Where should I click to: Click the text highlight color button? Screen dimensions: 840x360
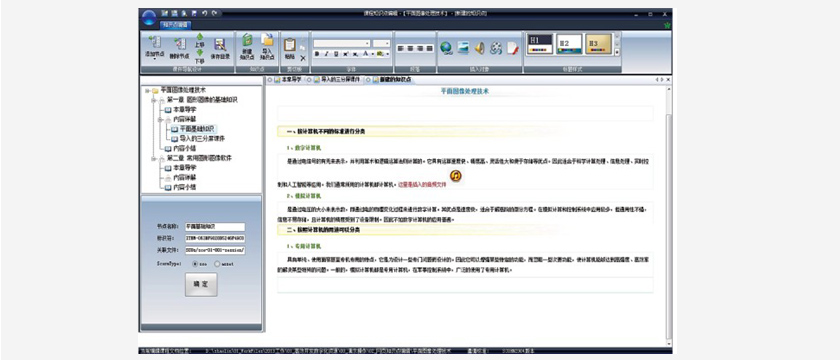380,54
